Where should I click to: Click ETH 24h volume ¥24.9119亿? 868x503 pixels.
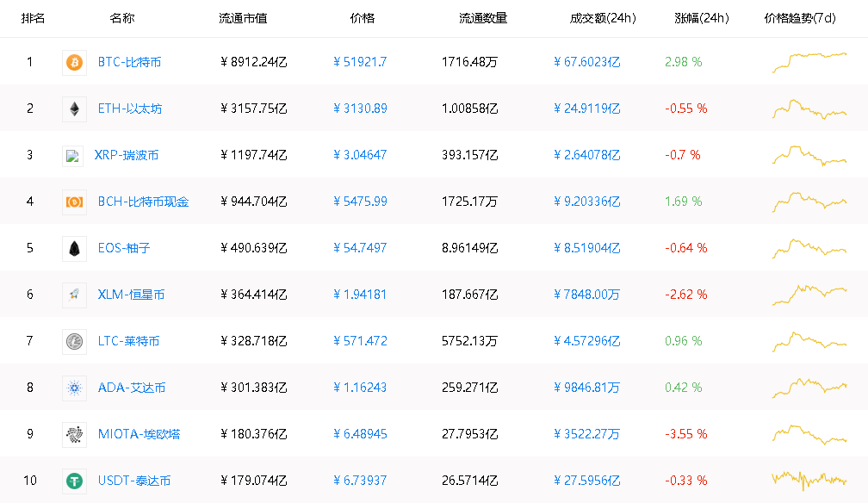click(586, 109)
